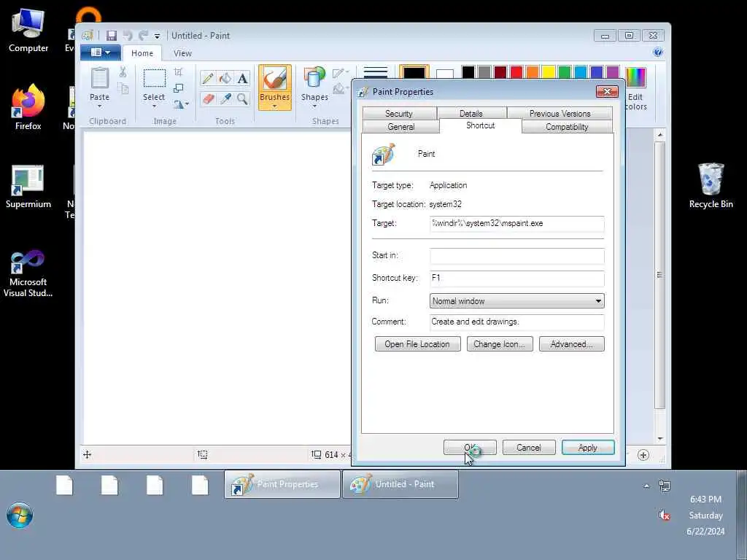The image size is (747, 560).
Task: Click the OK button
Action: point(470,448)
